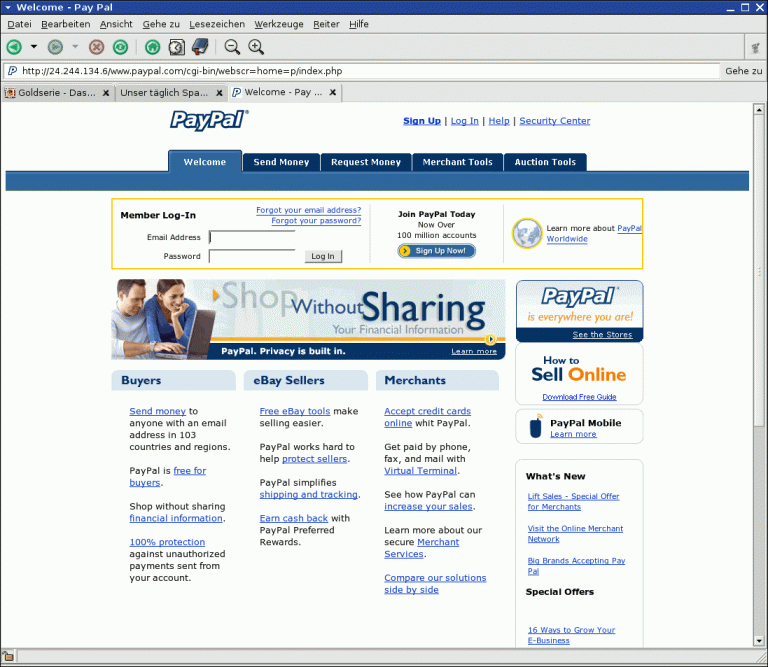
Task: Click the PayPal favicon in address bar
Action: pos(12,71)
